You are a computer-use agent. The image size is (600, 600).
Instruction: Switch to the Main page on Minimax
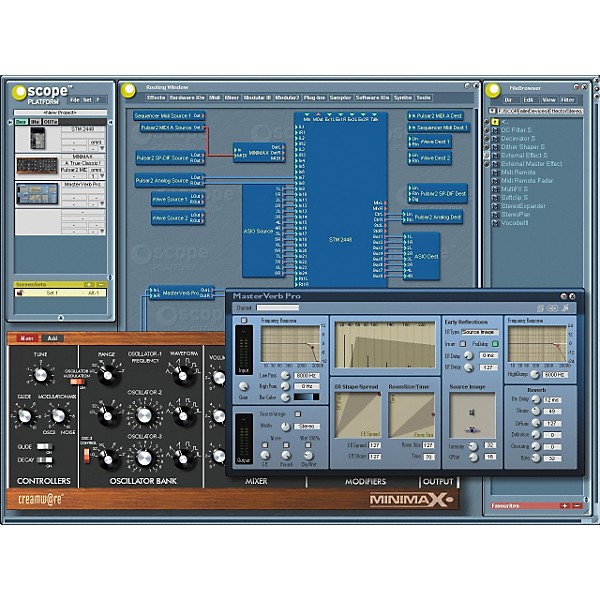[x=27, y=338]
